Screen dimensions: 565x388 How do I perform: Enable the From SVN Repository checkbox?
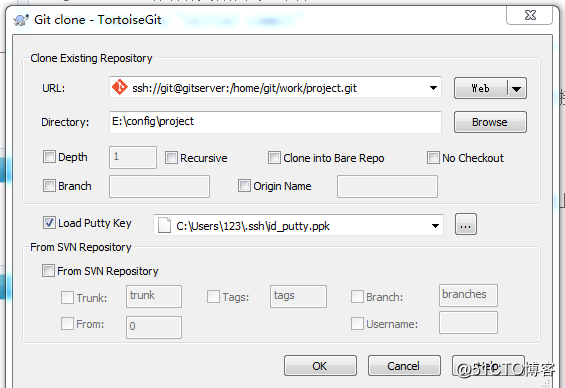coord(48,271)
